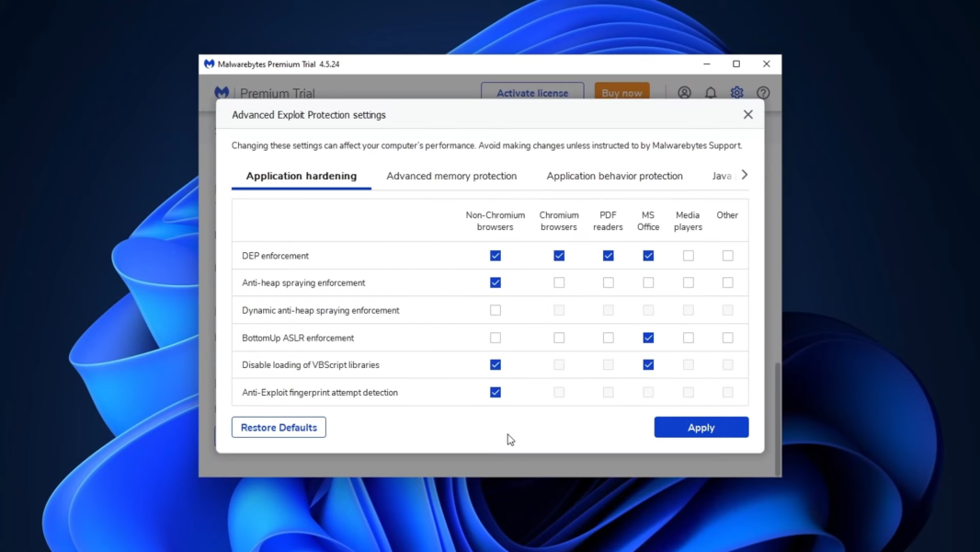980x552 pixels.
Task: Uncheck Disable VBScript libraries for Non-Chromium browsers
Action: click(x=495, y=364)
